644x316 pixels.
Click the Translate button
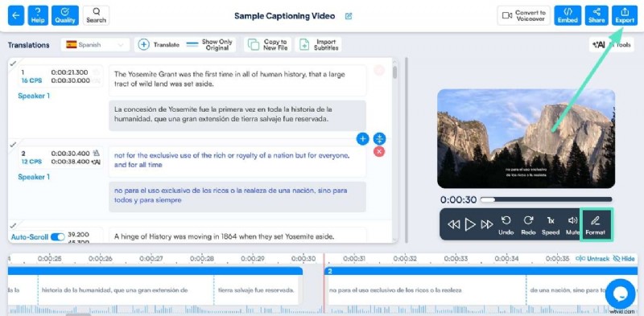[159, 45]
